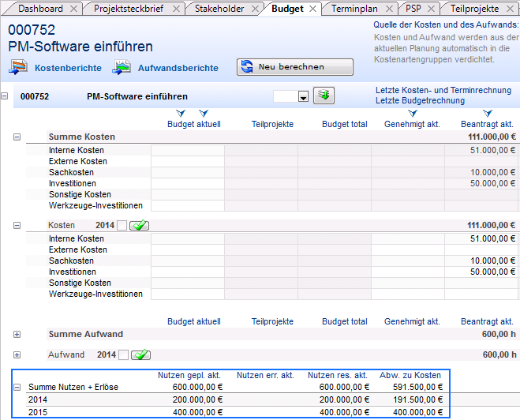The height and width of the screenshot is (420, 520).
Task: Close the Teilprojekte tab
Action: (511, 9)
